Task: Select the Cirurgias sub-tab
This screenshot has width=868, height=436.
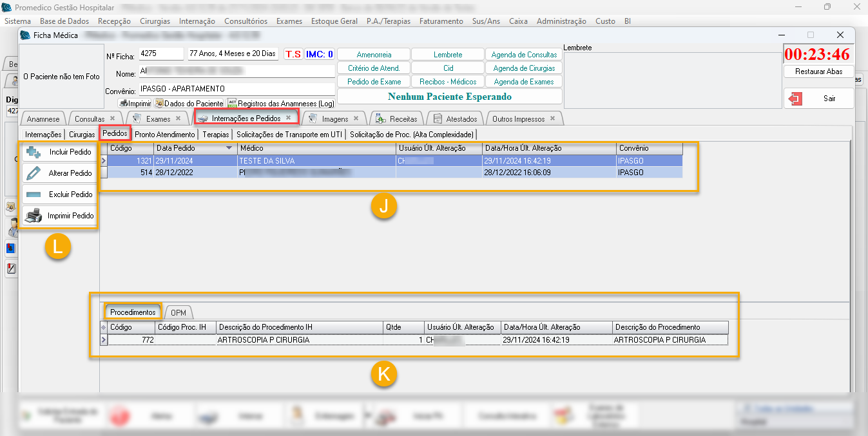Action: pos(82,135)
